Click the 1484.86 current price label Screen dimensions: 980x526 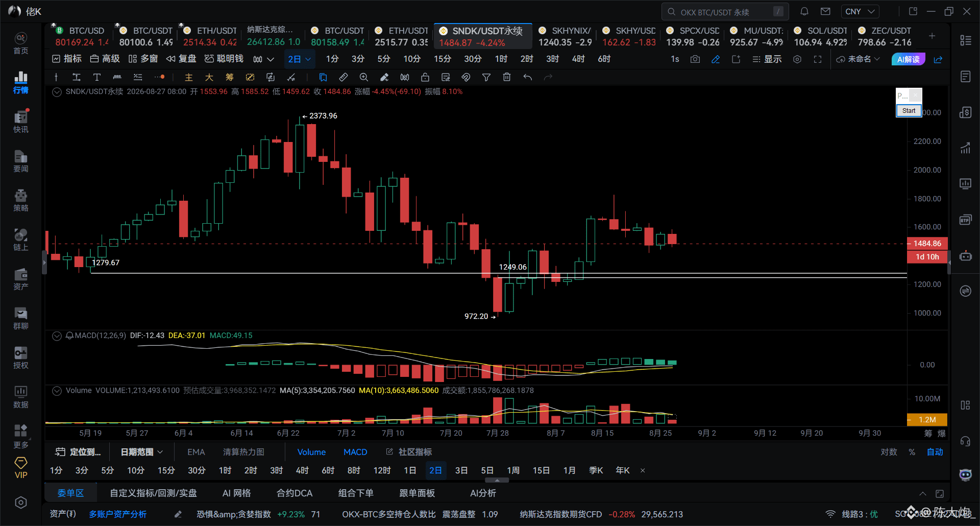[927, 244]
